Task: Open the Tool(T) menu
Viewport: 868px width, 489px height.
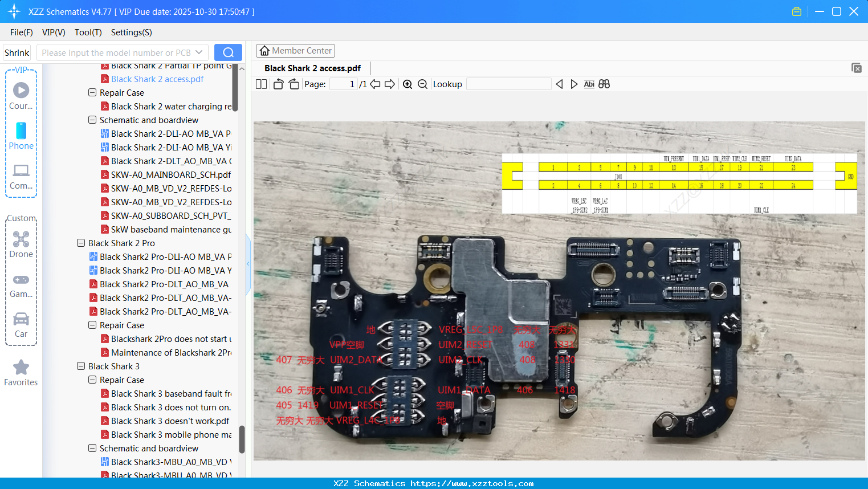Action: pos(88,32)
